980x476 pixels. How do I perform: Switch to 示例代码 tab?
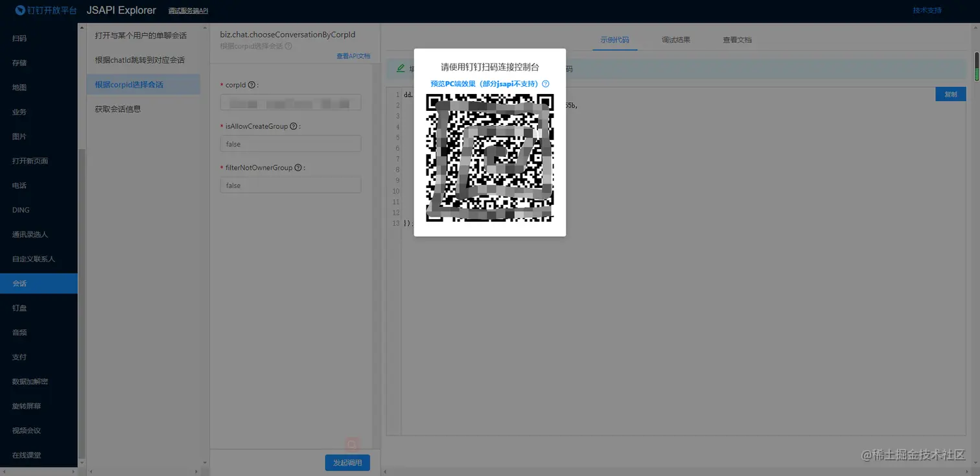pos(614,40)
